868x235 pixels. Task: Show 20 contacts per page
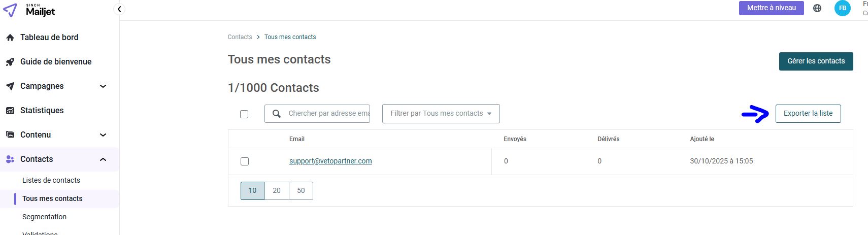coord(277,191)
